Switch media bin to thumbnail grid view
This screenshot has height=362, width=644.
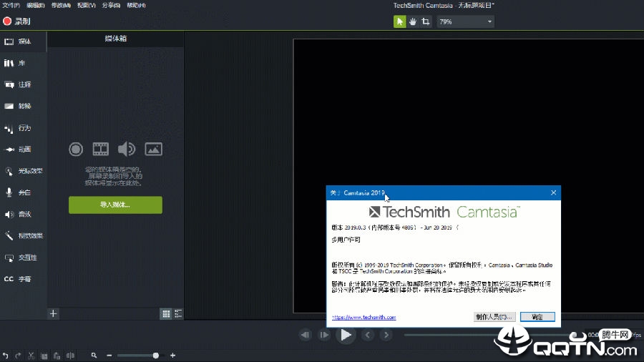[x=166, y=314]
